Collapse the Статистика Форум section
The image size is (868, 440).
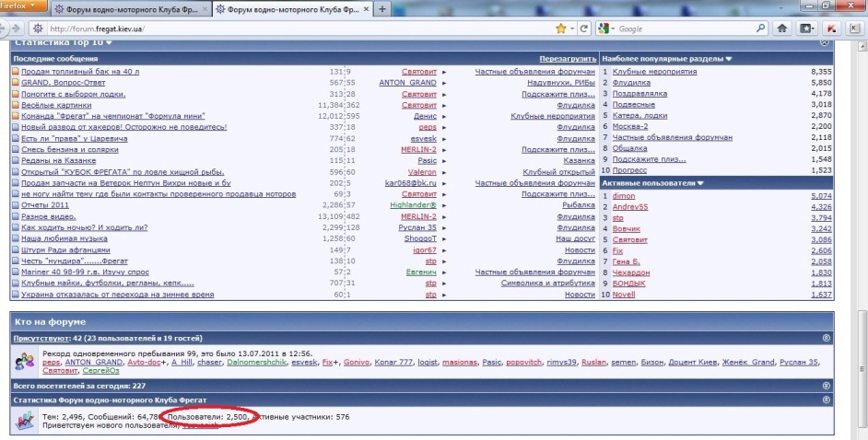click(827, 399)
